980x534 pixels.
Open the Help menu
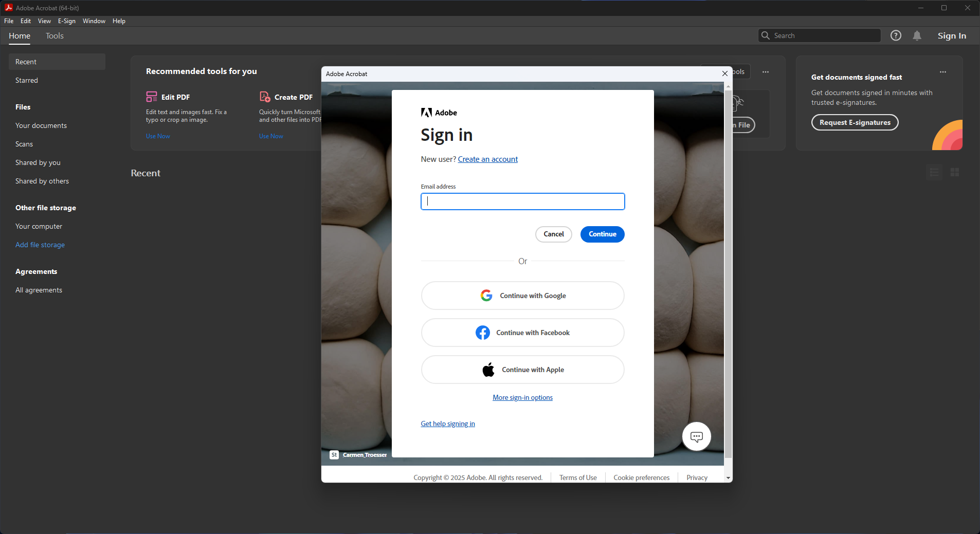point(119,21)
